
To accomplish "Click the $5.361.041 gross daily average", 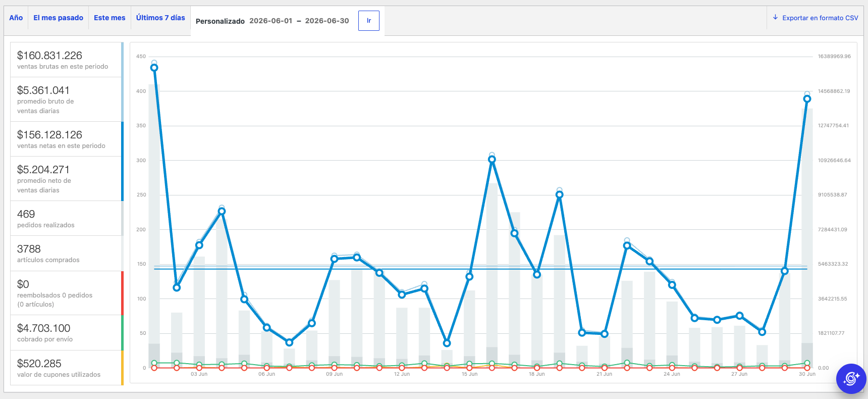I will click(43, 90).
